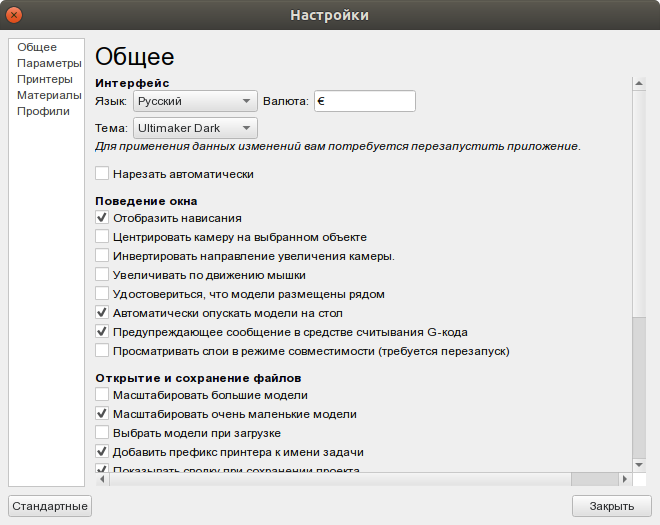Enable Просматривать слои в режиме совместимости
Image resolution: width=660 pixels, height=525 pixels.
tap(102, 350)
